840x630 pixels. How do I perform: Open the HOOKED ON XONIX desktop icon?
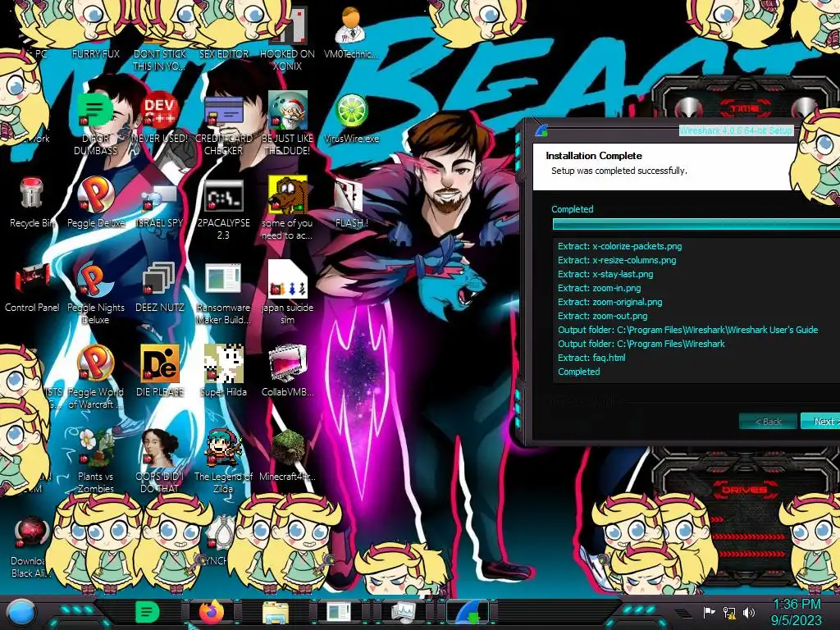288,39
